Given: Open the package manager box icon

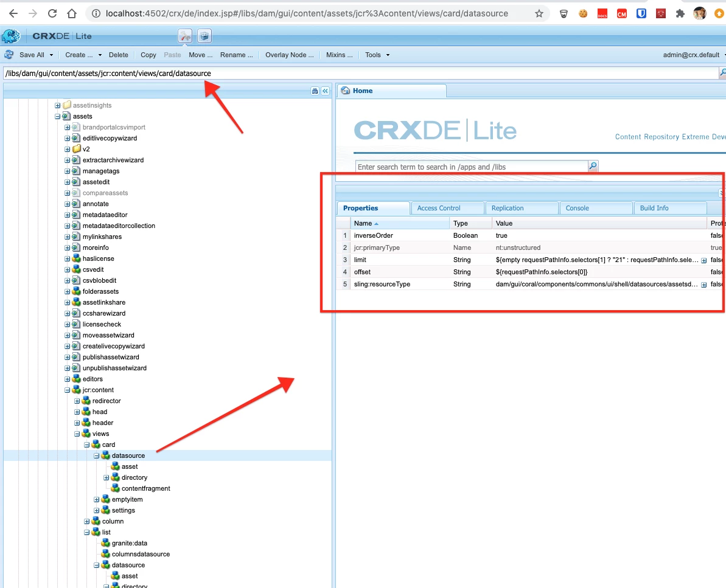Looking at the screenshot, I should click(x=204, y=36).
